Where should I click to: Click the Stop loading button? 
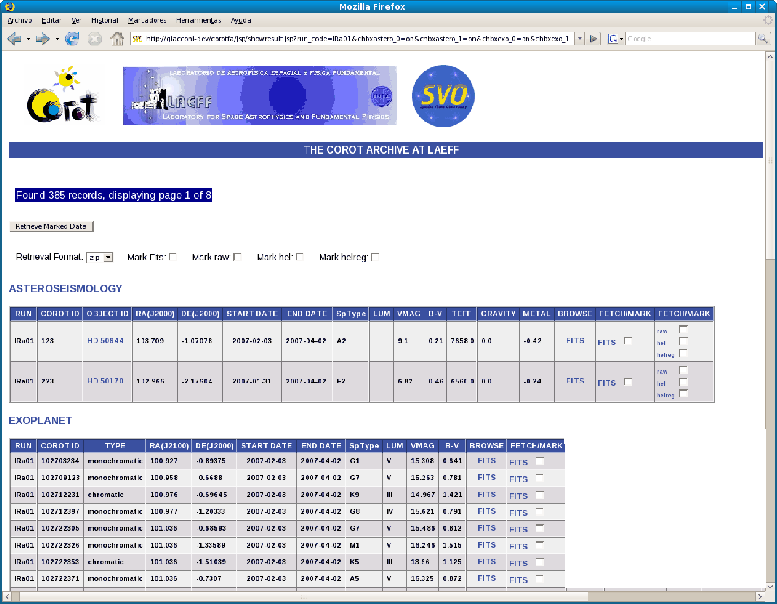pyautogui.click(x=95, y=39)
